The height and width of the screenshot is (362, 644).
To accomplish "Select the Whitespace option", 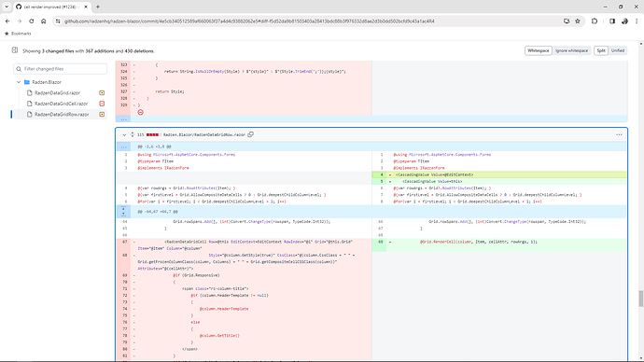I will [538, 50].
